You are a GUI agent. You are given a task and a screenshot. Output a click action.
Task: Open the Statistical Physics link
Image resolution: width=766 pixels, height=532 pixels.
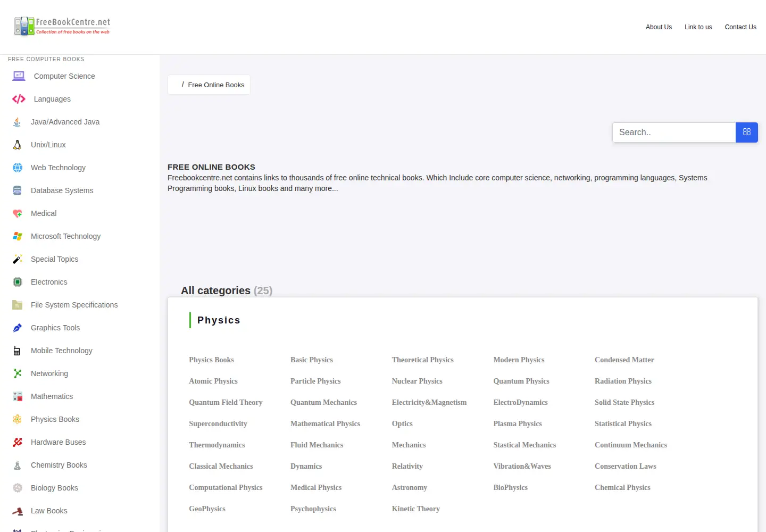click(x=623, y=423)
